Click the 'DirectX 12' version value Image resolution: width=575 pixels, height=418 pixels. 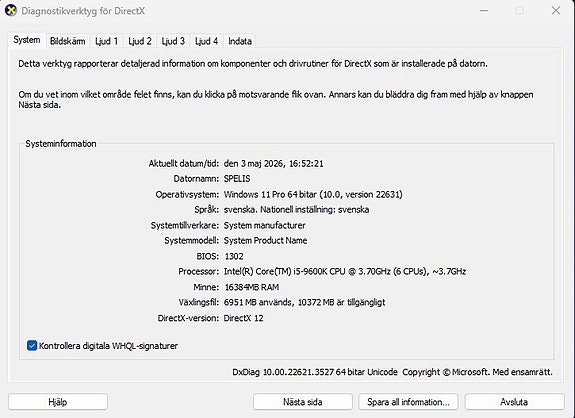click(243, 318)
